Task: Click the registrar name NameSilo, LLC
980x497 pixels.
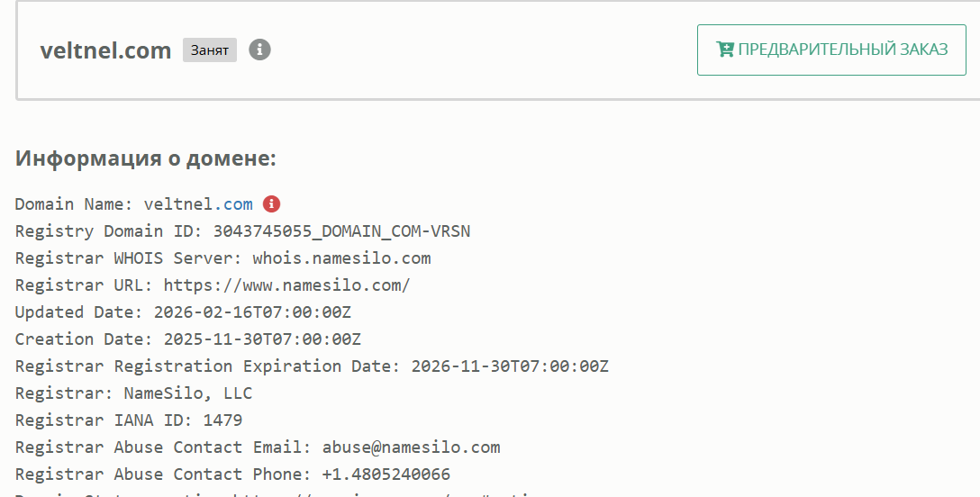Action: [x=183, y=393]
